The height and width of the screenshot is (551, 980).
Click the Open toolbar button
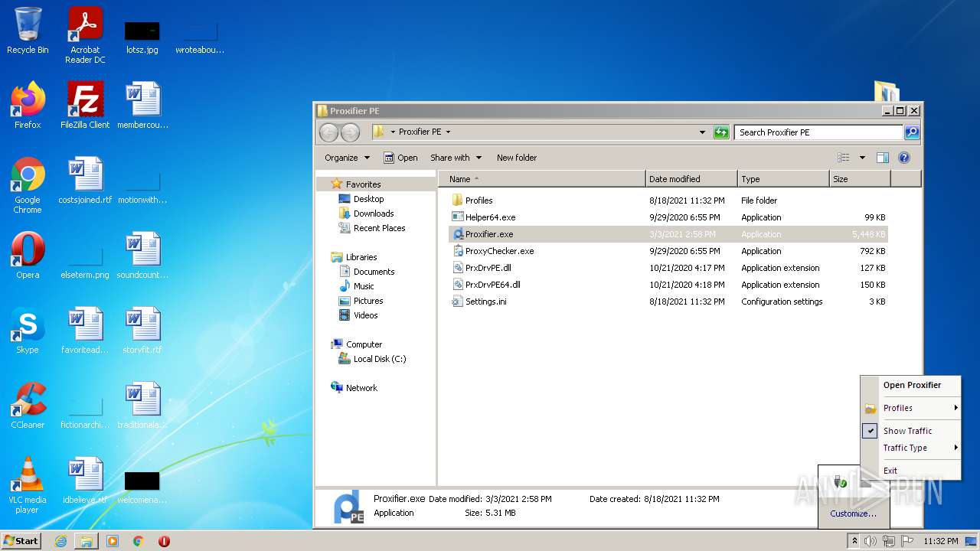[x=400, y=158]
